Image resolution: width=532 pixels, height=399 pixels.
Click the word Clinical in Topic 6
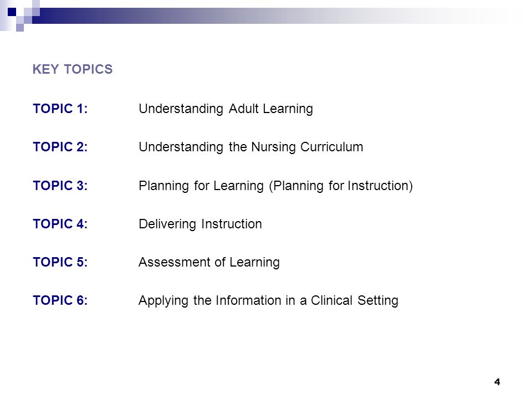(x=332, y=300)
